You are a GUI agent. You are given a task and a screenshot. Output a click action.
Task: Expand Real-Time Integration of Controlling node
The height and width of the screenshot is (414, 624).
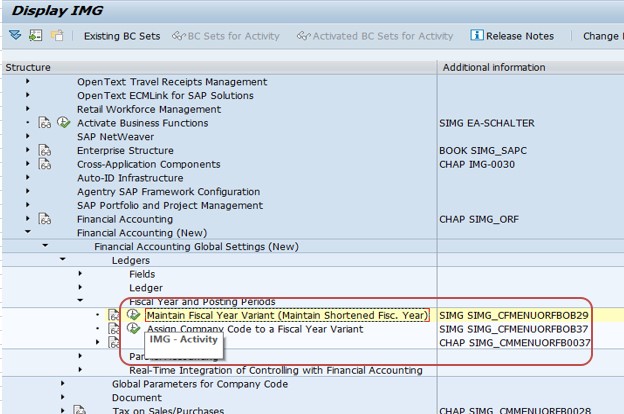80,369
